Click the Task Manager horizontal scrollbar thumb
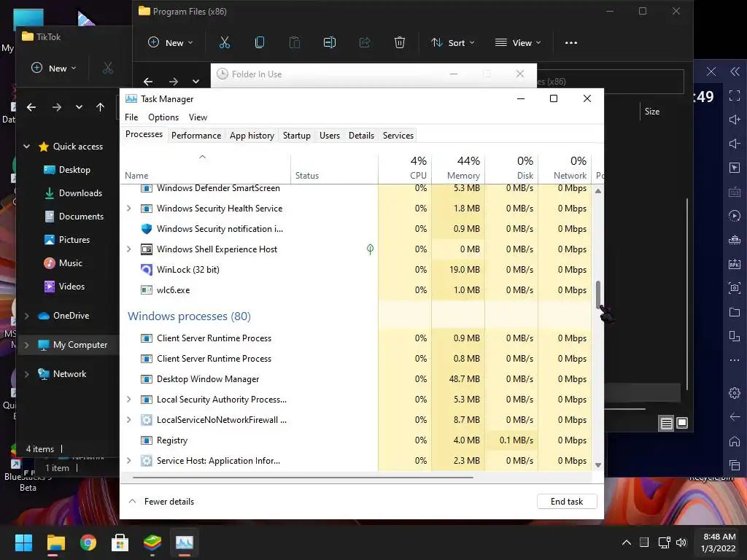 pos(303,477)
